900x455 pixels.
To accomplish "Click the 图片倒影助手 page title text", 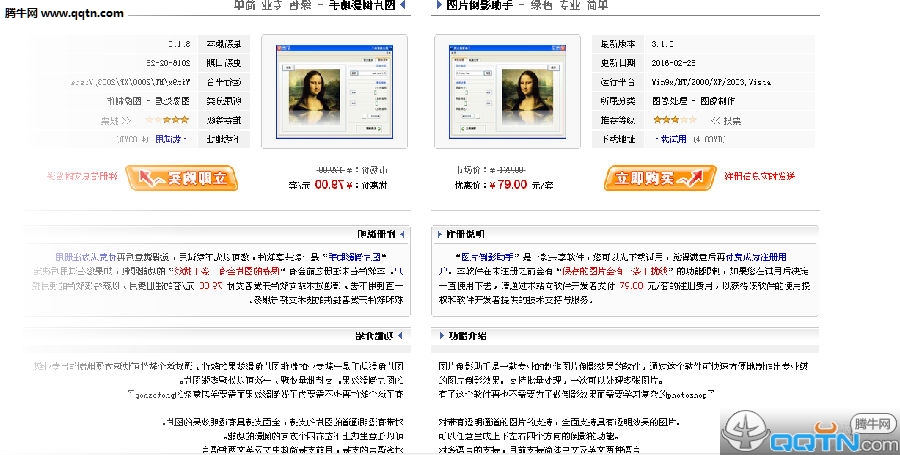I will 479,5.
